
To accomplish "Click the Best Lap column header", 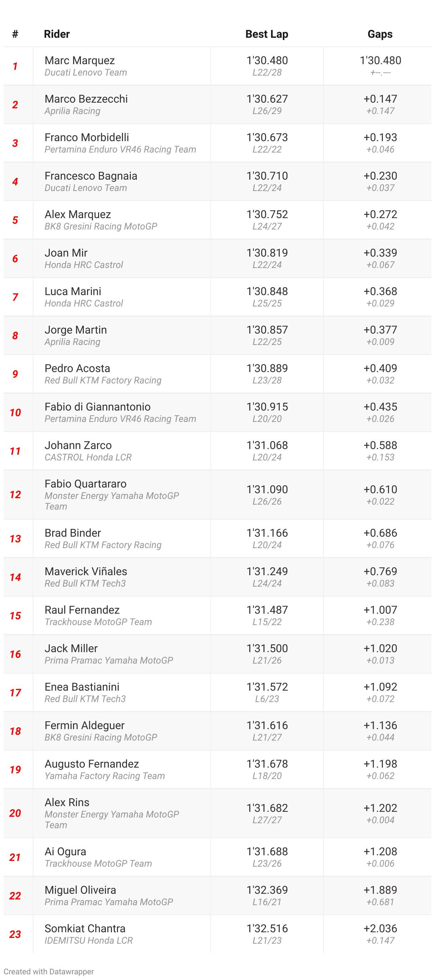I will click(x=266, y=34).
